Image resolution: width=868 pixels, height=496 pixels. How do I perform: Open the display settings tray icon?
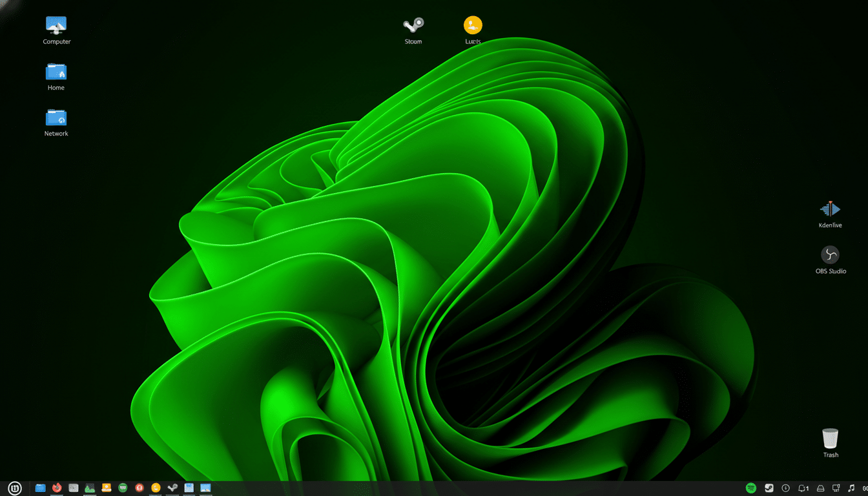coord(836,488)
